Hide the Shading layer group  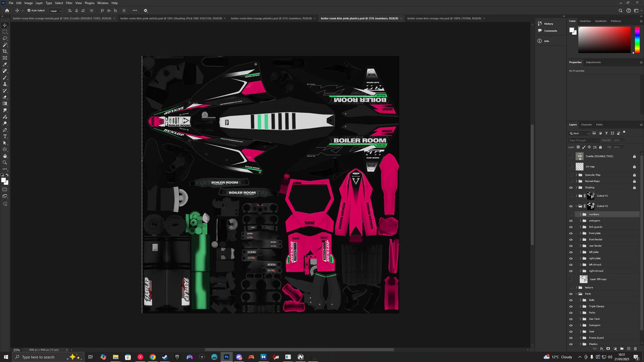(x=571, y=187)
